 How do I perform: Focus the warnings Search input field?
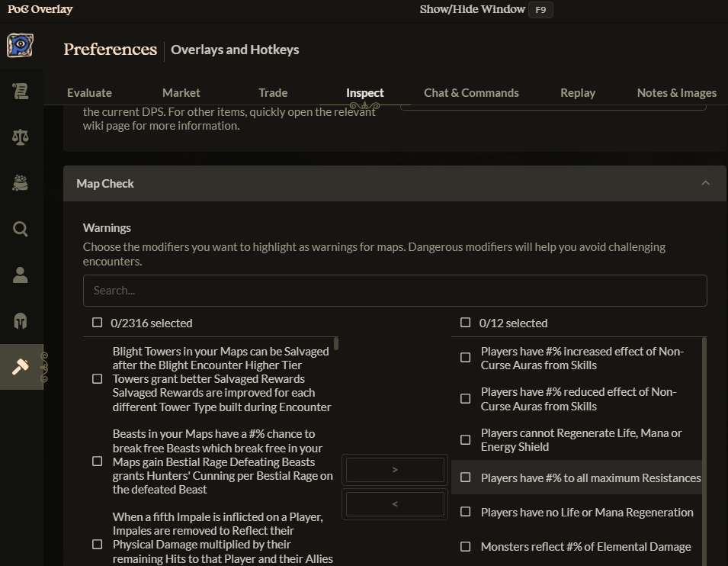click(395, 291)
